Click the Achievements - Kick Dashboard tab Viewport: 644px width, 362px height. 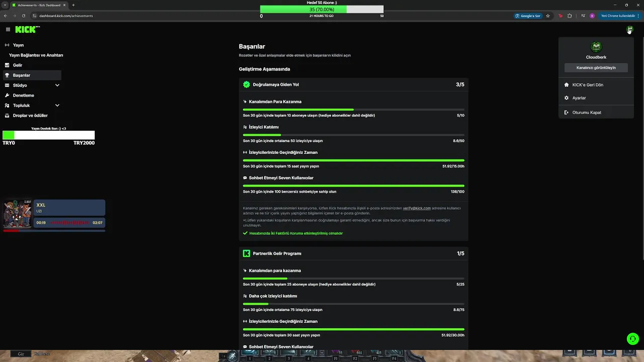click(38, 5)
